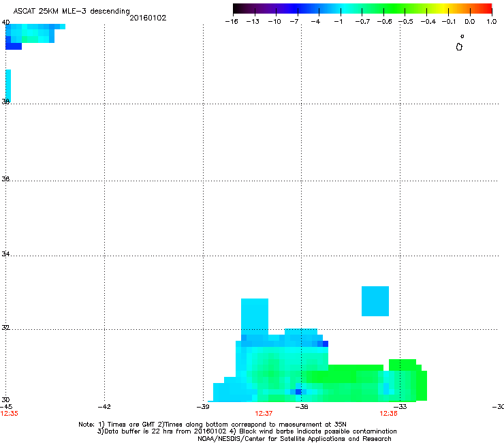Click the colorbar label -0.6
This screenshot has width=504, height=443.
pos(384,22)
